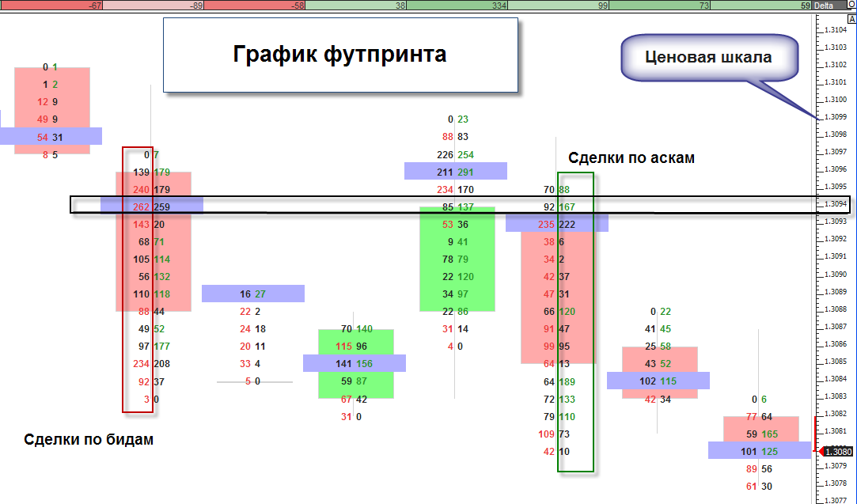
Task: Click the highlighted 141 156 volume cell
Action: pos(355,363)
